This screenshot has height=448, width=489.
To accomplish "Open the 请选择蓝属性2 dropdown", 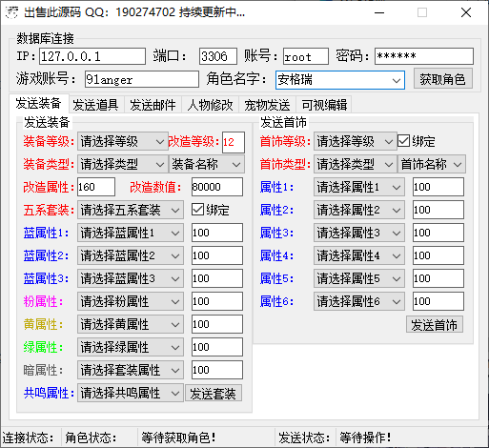I will (131, 255).
